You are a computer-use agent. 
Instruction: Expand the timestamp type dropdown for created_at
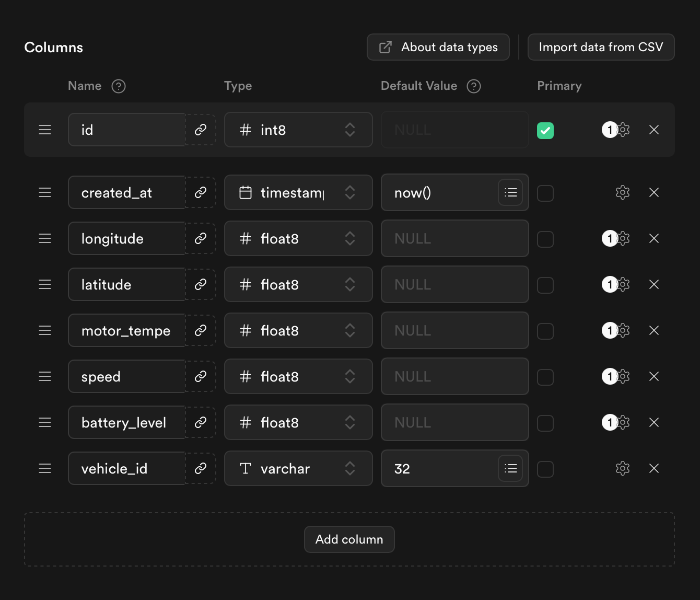point(298,192)
